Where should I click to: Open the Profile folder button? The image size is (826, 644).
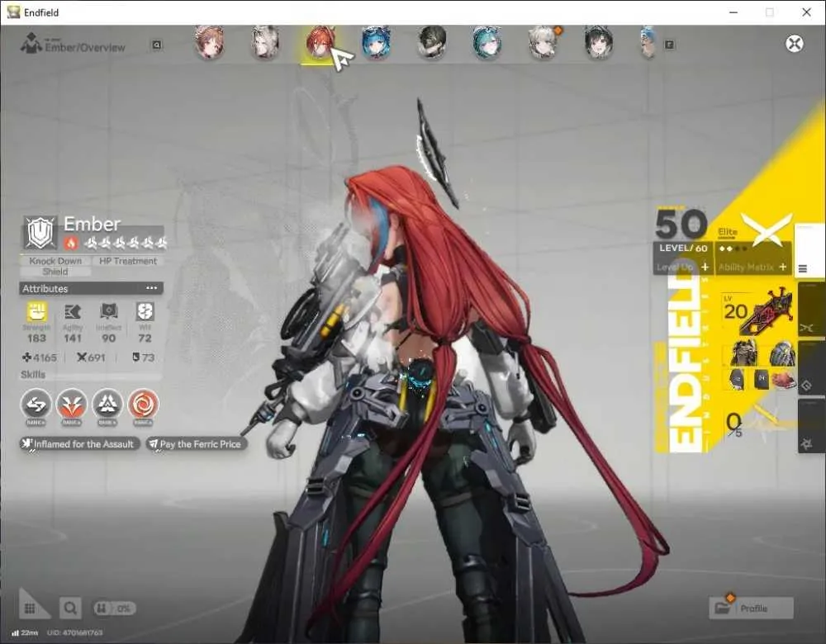[x=751, y=608]
